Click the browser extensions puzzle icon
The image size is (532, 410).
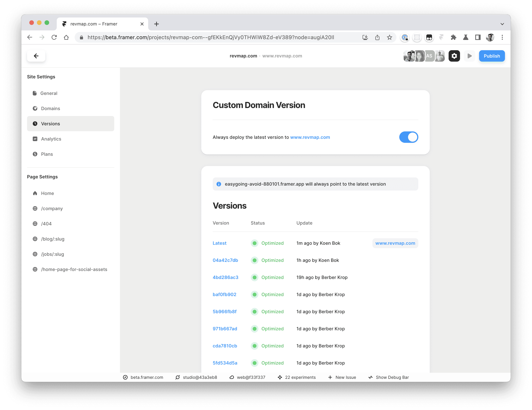(x=453, y=37)
